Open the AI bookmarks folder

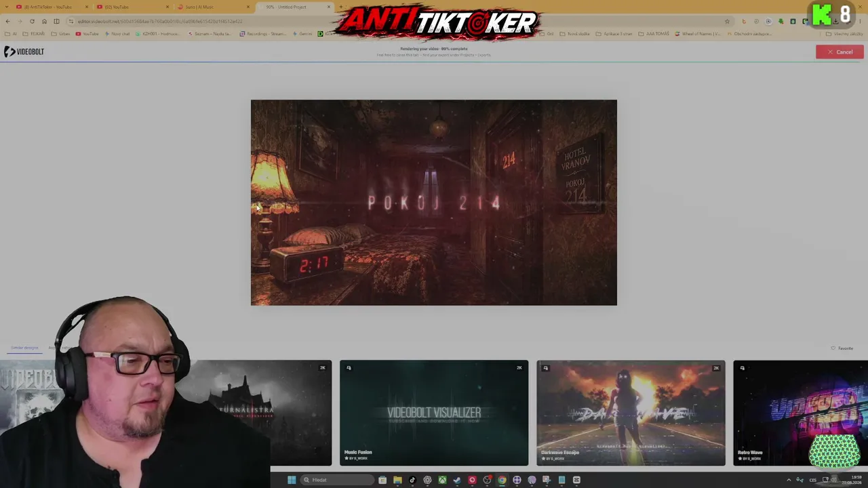[11, 34]
